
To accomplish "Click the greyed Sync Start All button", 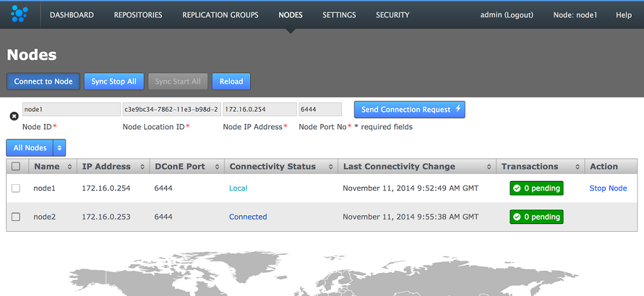I will (x=178, y=81).
